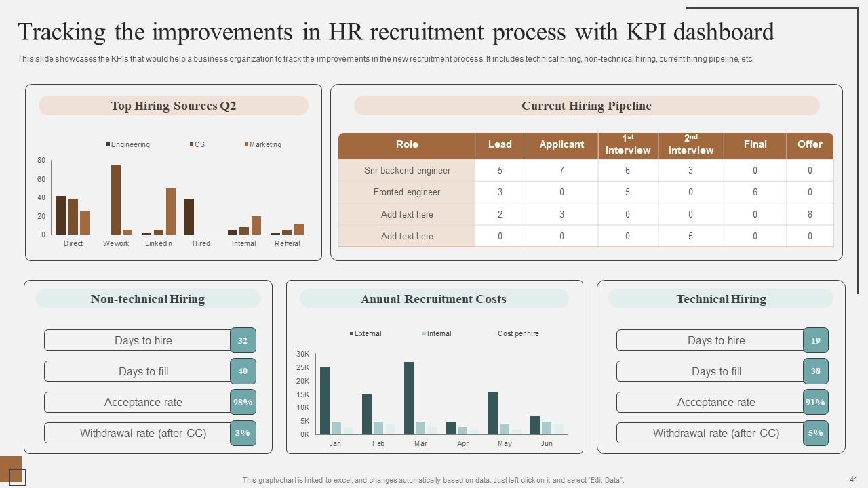Select the 98% acceptance rate badge
The image size is (868, 488).
pyautogui.click(x=243, y=402)
